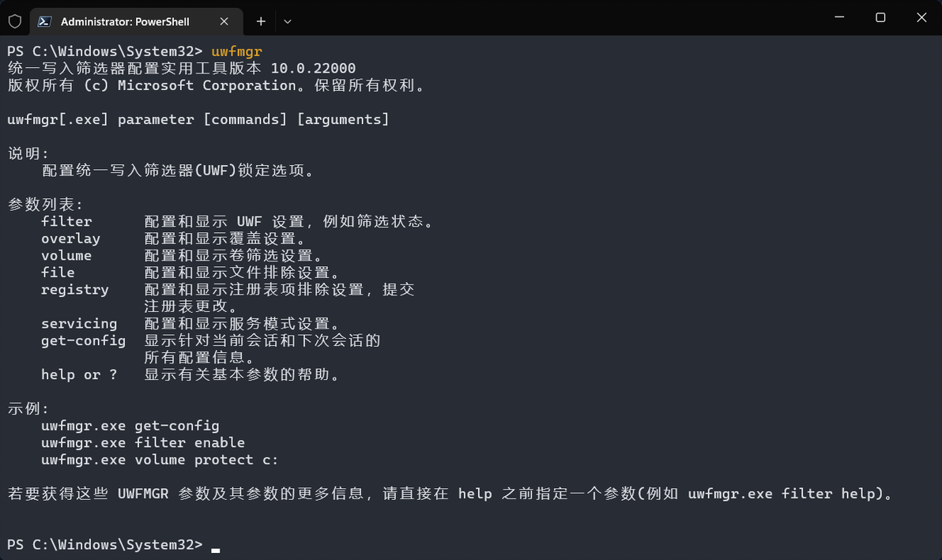942x560 pixels.
Task: Close the Administrator: PowerShell tab
Action: [x=225, y=21]
